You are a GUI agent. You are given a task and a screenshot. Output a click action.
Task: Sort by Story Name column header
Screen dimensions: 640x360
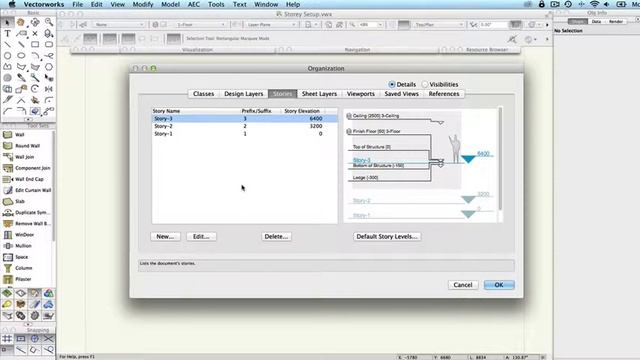click(x=196, y=111)
